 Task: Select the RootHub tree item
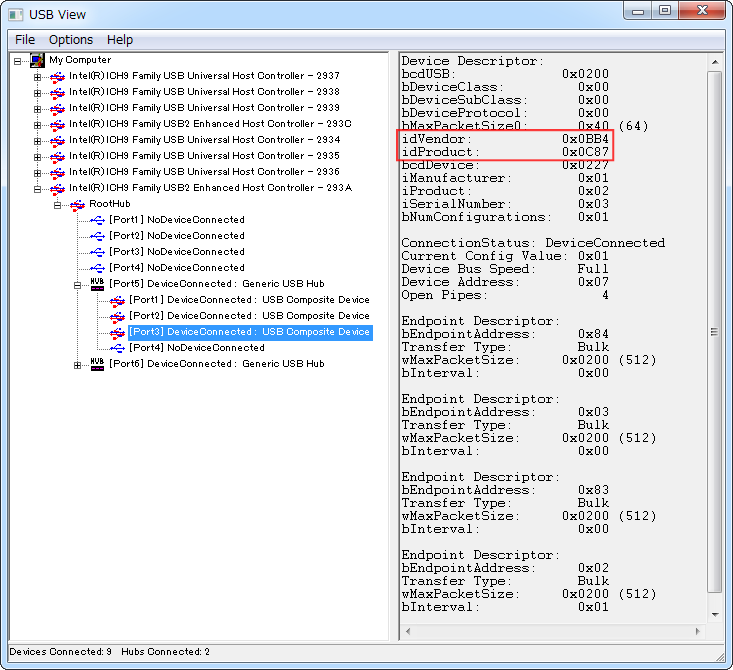click(110, 204)
